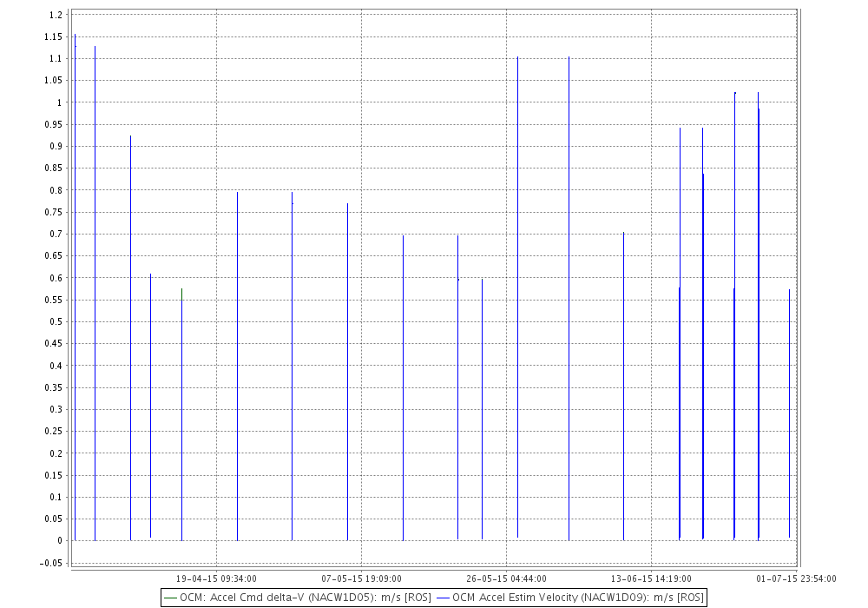Click the green-topped spike in the chart

(181, 414)
